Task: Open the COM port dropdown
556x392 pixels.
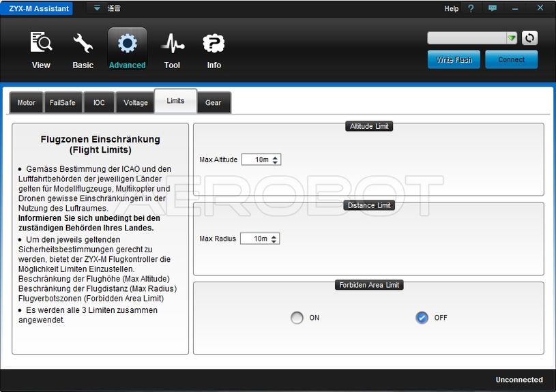Action: 511,38
